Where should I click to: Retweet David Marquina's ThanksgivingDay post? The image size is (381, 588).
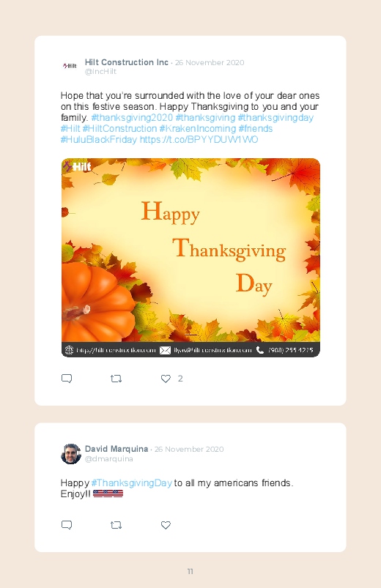pos(116,525)
